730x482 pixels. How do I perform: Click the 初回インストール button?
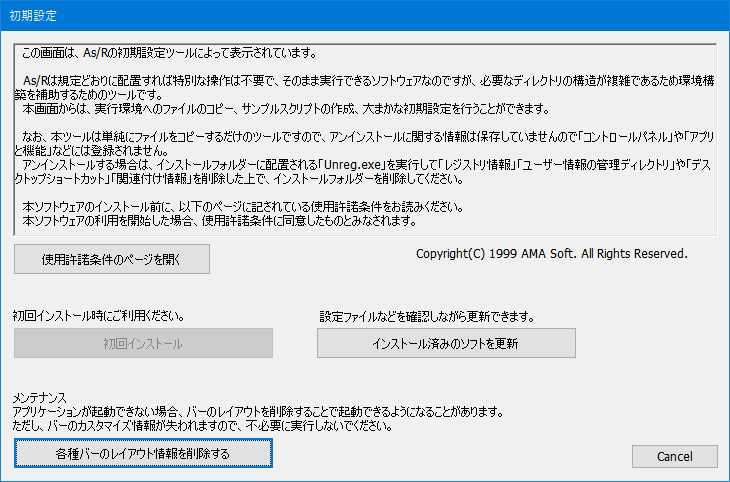tap(143, 343)
